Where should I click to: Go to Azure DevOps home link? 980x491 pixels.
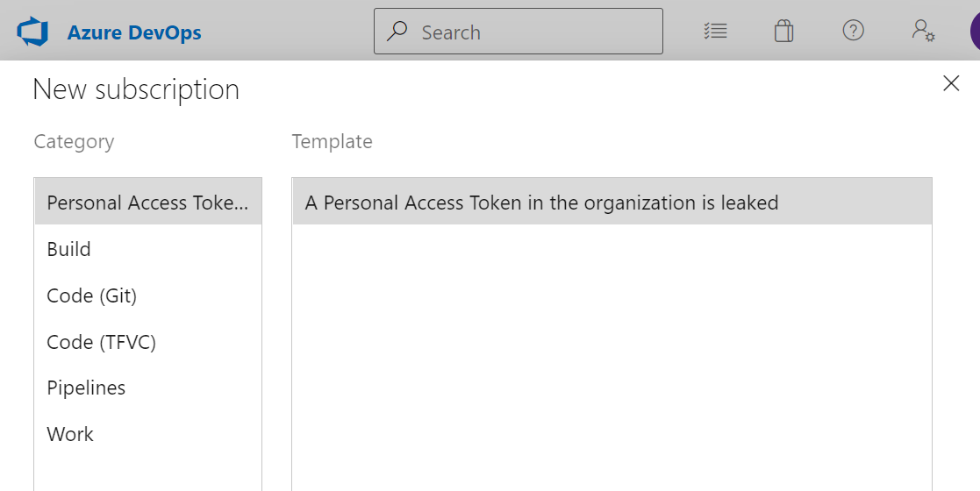[134, 32]
